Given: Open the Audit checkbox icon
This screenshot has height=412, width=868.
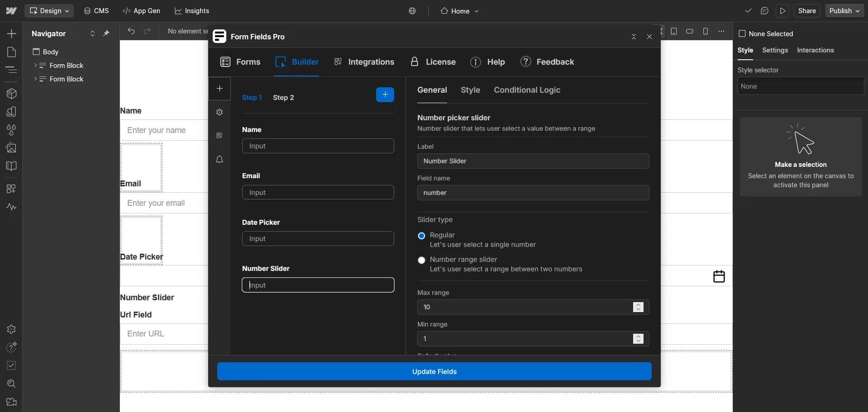Looking at the screenshot, I should (x=11, y=365).
